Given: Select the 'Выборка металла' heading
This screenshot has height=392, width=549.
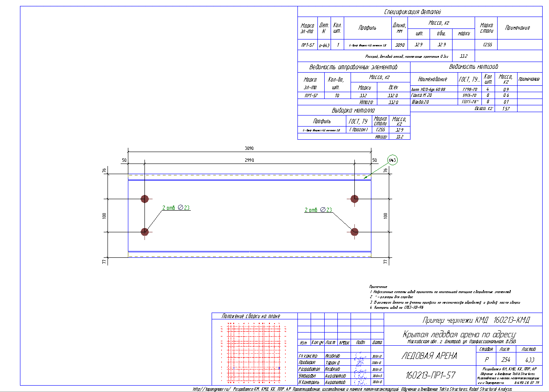Looking at the screenshot, I should point(354,110).
